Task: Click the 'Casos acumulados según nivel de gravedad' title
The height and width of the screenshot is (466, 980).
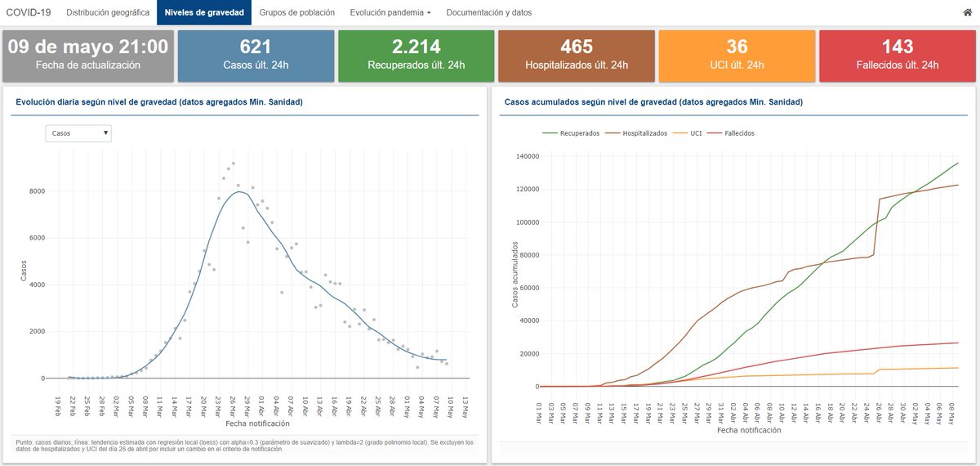Action: [x=653, y=102]
